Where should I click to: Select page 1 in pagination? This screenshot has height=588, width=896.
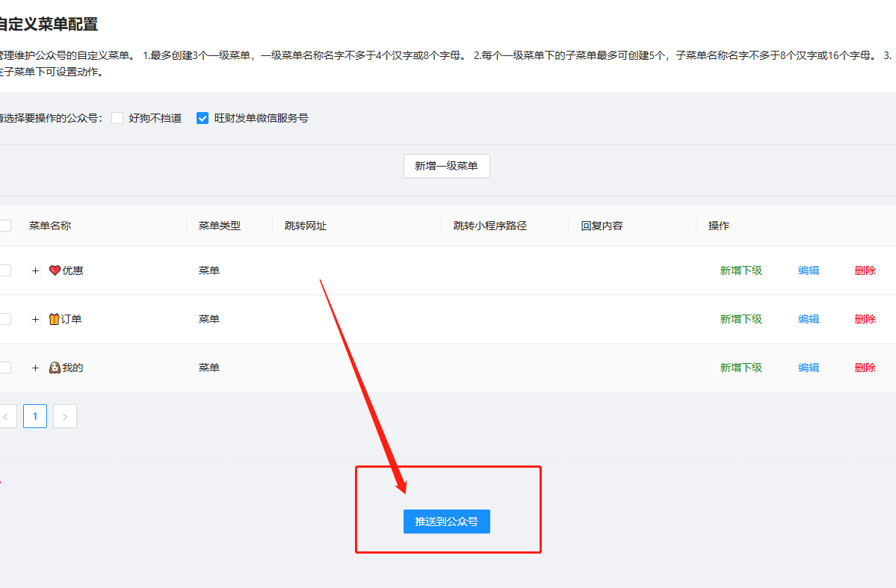[x=35, y=417]
